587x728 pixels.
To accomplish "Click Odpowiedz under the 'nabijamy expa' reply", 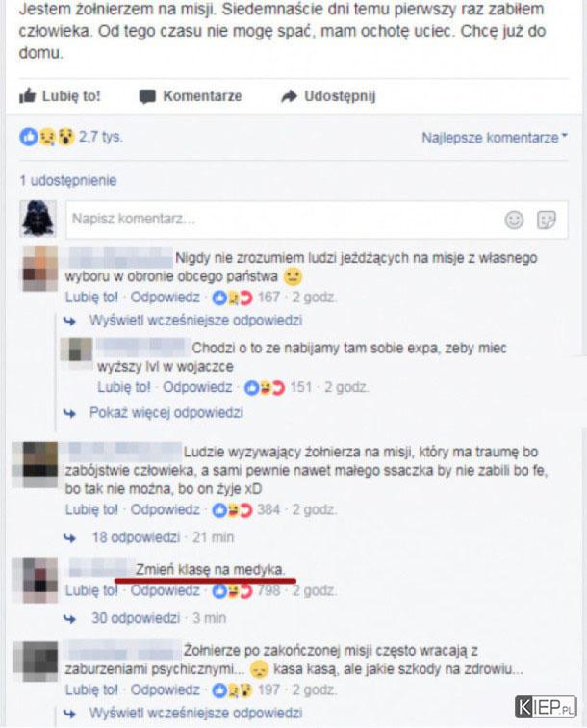I will point(197,387).
